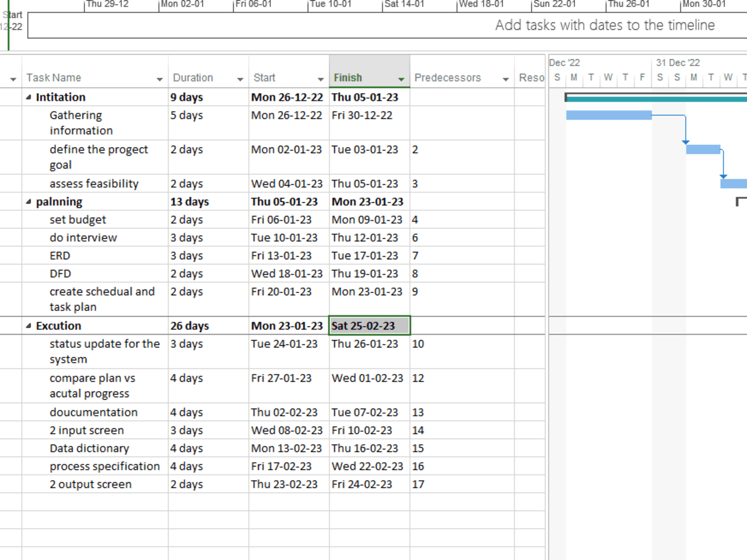
Task: Select 'create schedual and task plan' cell
Action: [x=95, y=299]
